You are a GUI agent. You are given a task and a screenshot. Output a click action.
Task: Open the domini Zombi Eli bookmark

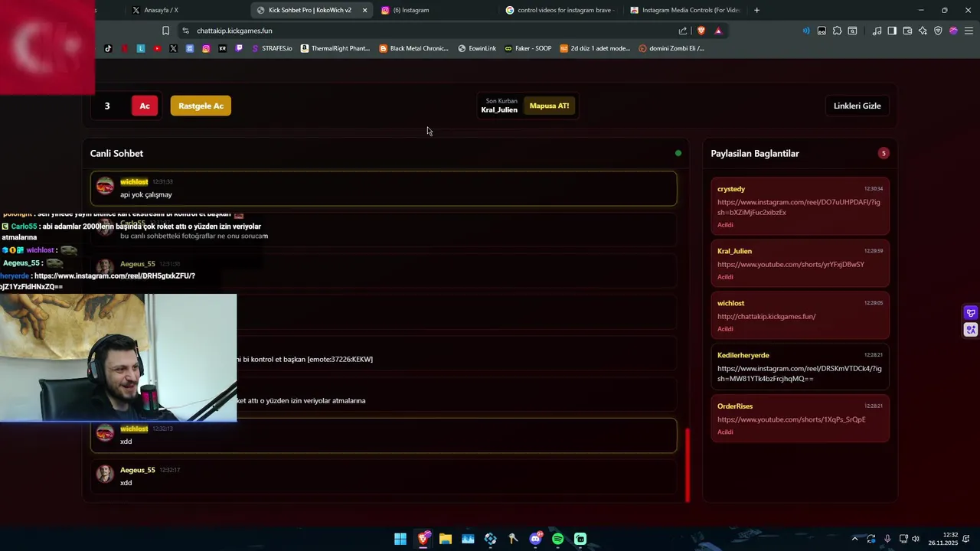point(671,48)
